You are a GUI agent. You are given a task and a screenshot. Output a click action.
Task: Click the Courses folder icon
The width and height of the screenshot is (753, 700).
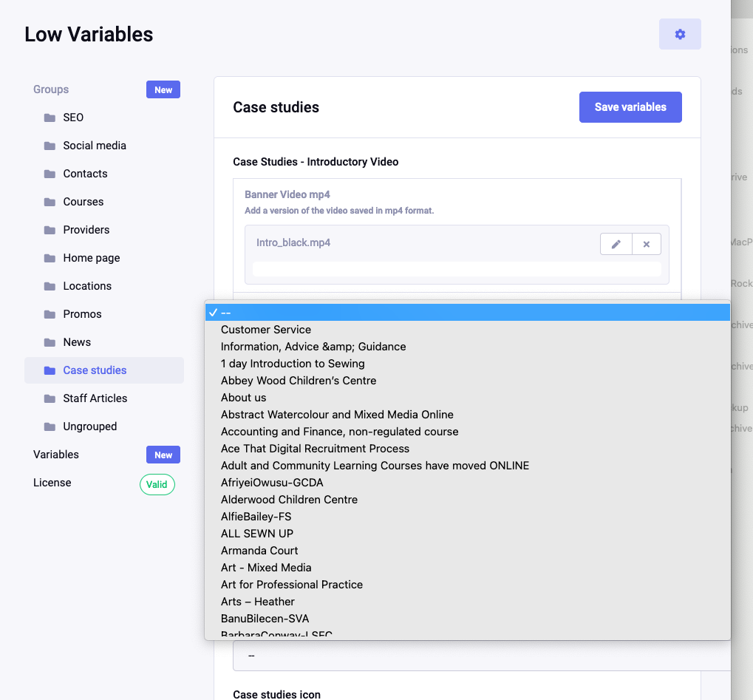coord(50,202)
